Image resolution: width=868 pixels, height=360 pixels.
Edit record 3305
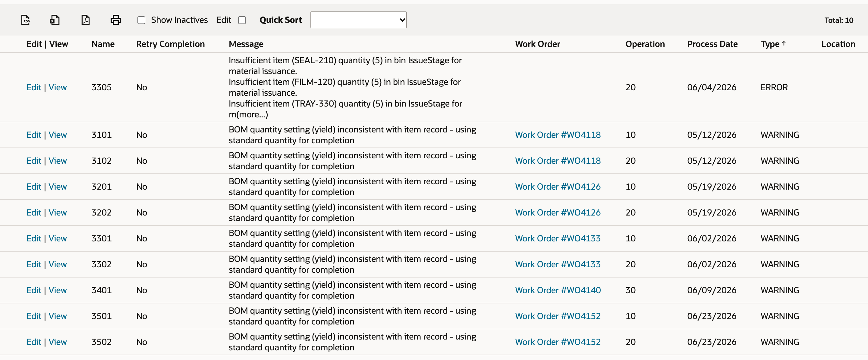click(x=34, y=88)
